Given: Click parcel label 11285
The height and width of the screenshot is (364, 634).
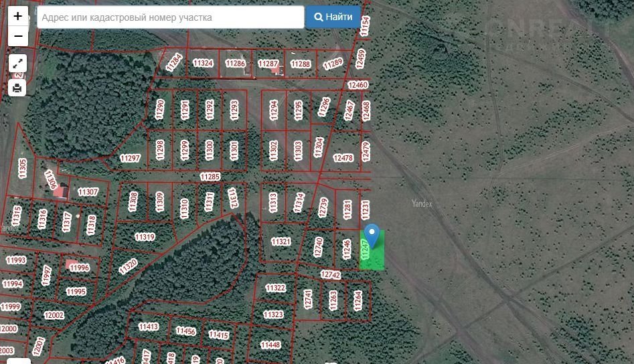Looking at the screenshot, I should [x=210, y=177].
